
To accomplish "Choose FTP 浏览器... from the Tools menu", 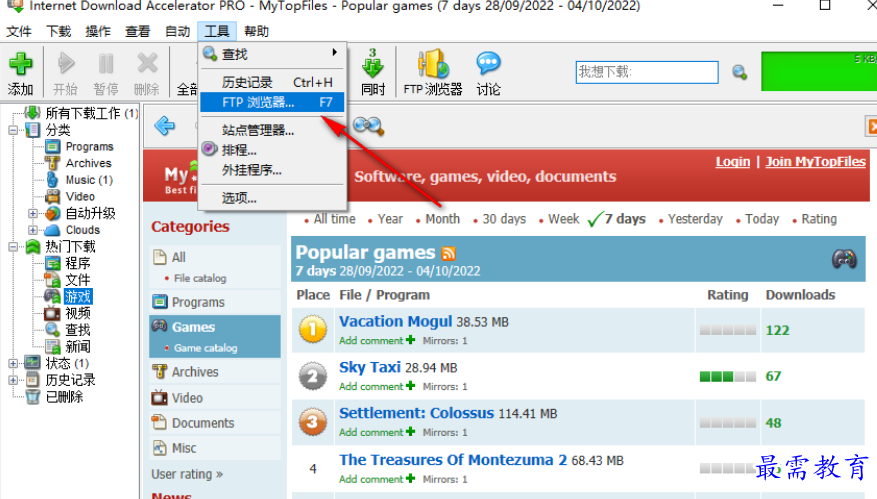I will pos(272,102).
